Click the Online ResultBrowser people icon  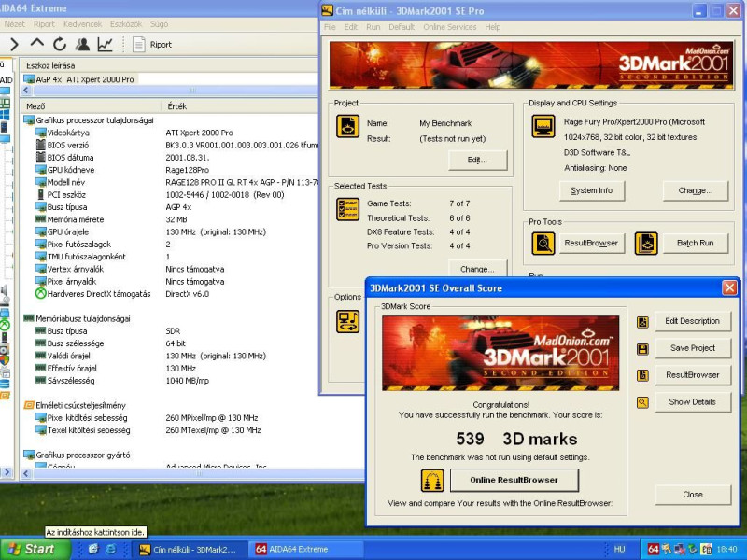[432, 480]
